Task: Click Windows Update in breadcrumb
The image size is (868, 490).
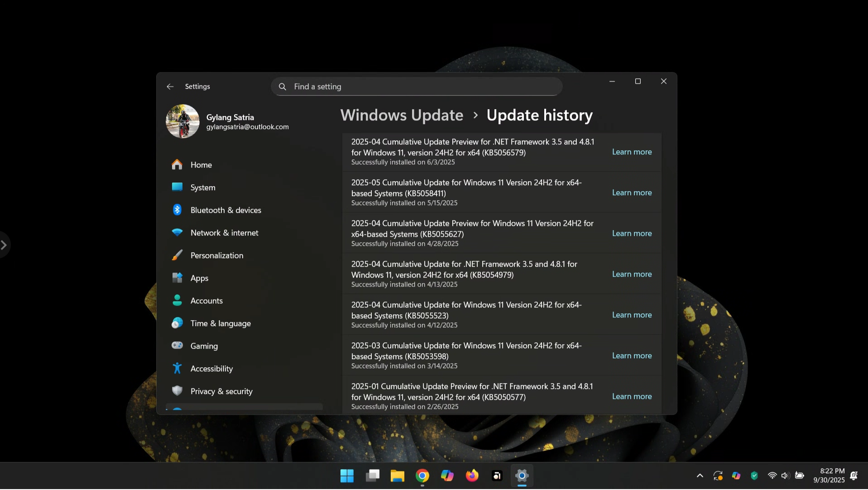Action: [x=402, y=115]
